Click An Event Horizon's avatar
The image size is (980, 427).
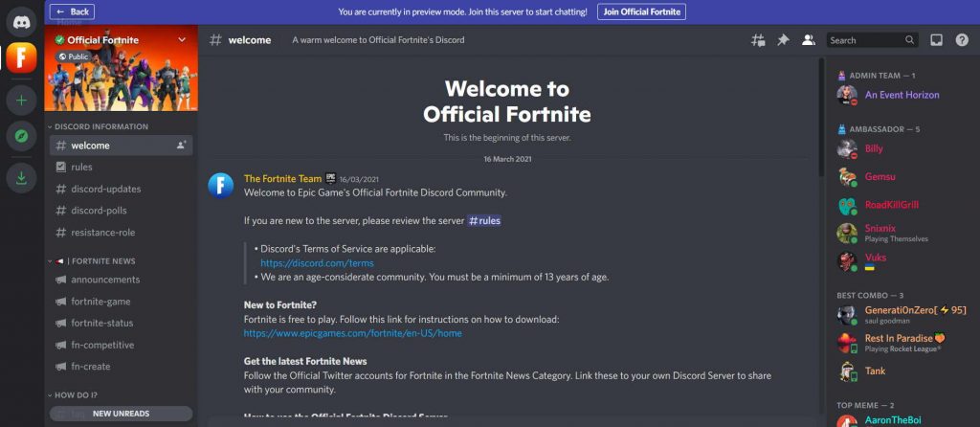pyautogui.click(x=847, y=95)
